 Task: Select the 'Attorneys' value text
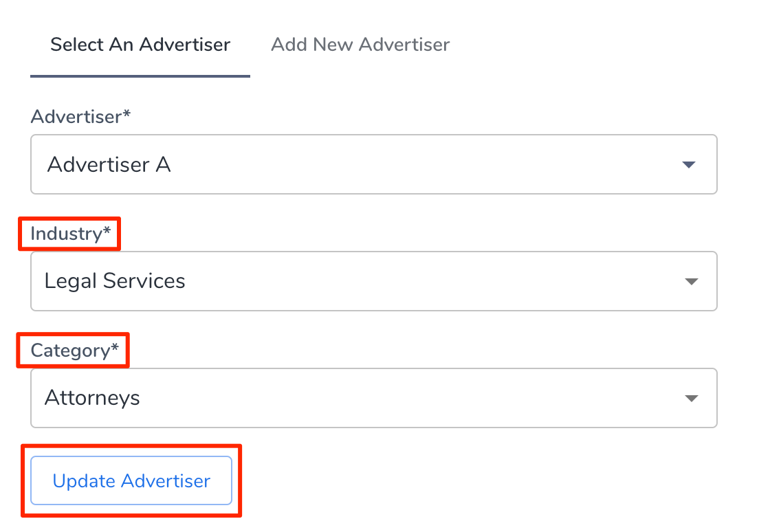pyautogui.click(x=92, y=398)
